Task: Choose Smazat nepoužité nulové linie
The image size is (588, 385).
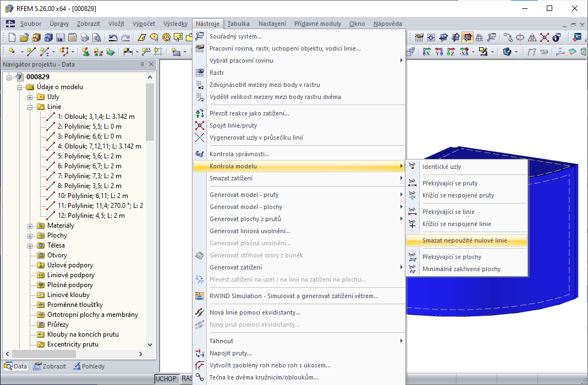Action: point(466,240)
